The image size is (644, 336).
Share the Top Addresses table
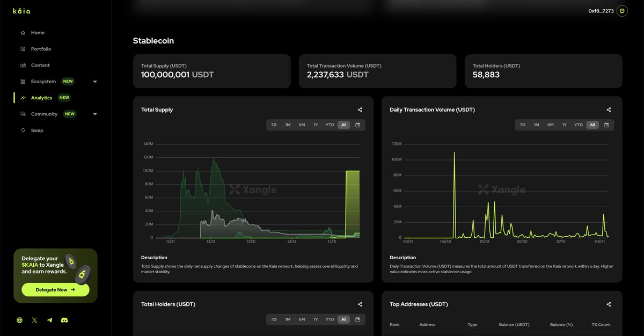click(609, 304)
